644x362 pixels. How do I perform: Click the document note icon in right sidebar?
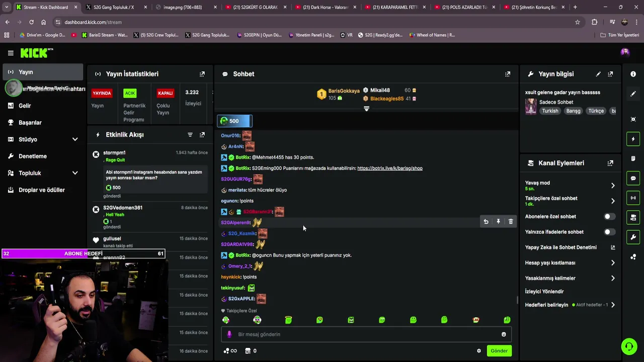(x=633, y=158)
